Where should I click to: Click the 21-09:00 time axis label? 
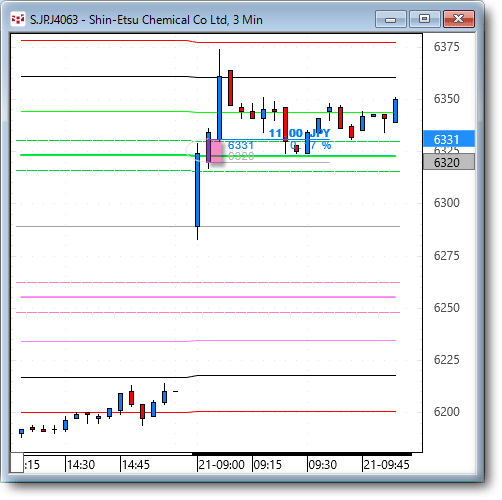pyautogui.click(x=221, y=465)
